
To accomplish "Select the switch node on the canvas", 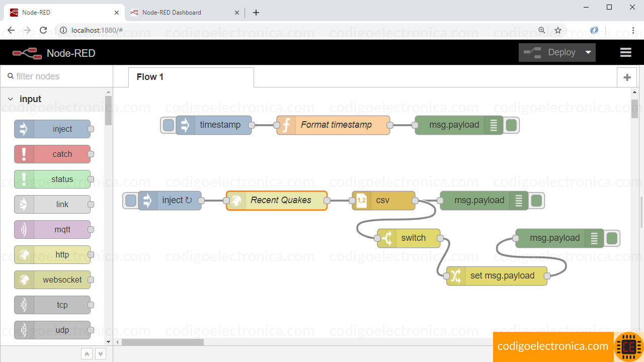I will coord(409,238).
